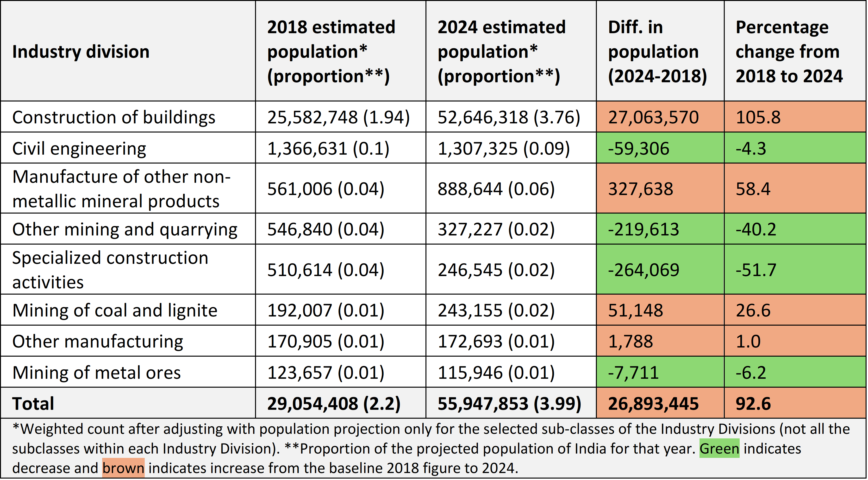This screenshot has width=868, height=480.
Task: Click the green-highlighted 'Green' legend word
Action: point(719,449)
